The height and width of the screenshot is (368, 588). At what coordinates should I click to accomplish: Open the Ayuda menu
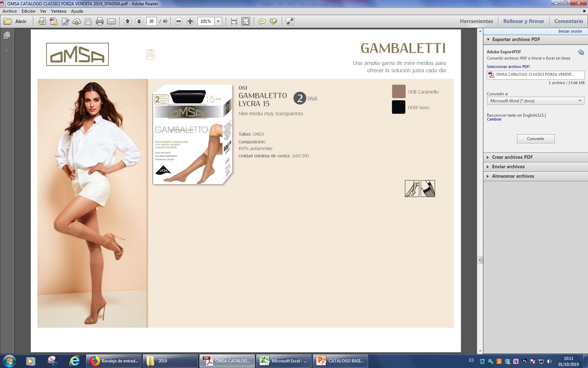(77, 11)
